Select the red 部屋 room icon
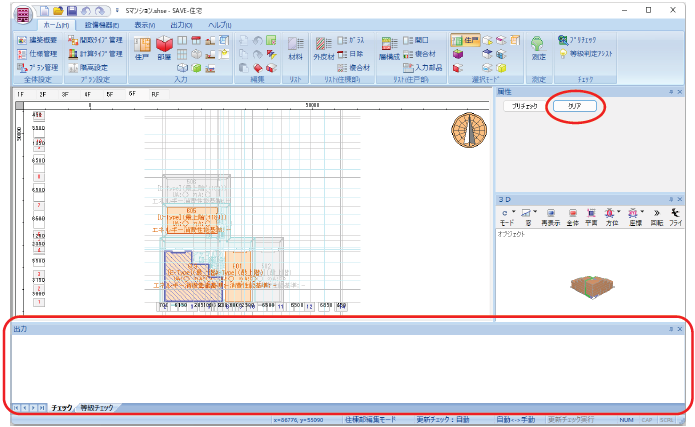The height and width of the screenshot is (427, 695). click(164, 48)
